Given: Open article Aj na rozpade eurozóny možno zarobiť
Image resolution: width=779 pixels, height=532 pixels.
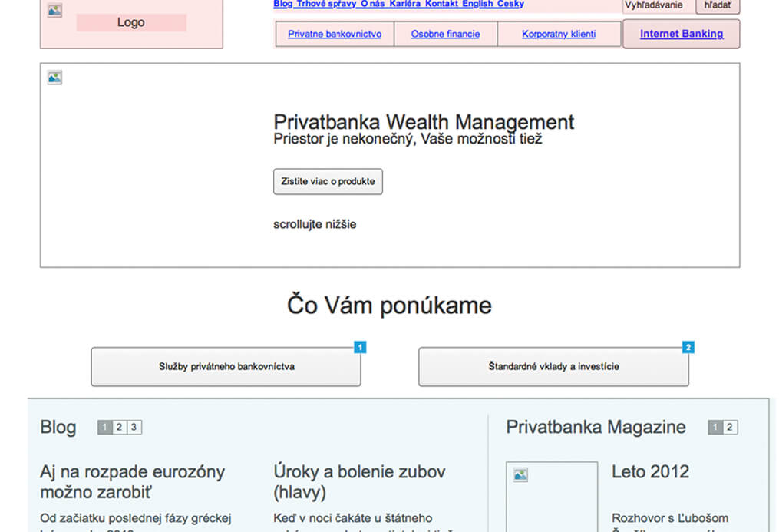Looking at the screenshot, I should (x=133, y=482).
